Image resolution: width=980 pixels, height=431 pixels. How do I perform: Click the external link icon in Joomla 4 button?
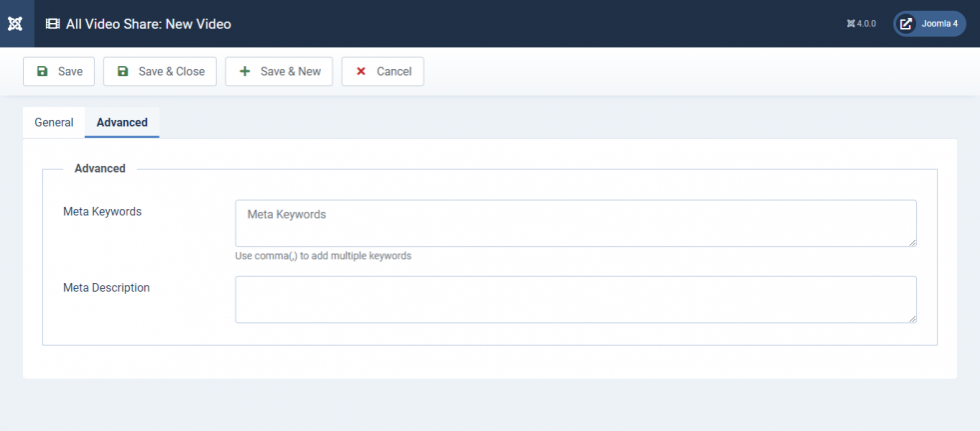coord(906,24)
